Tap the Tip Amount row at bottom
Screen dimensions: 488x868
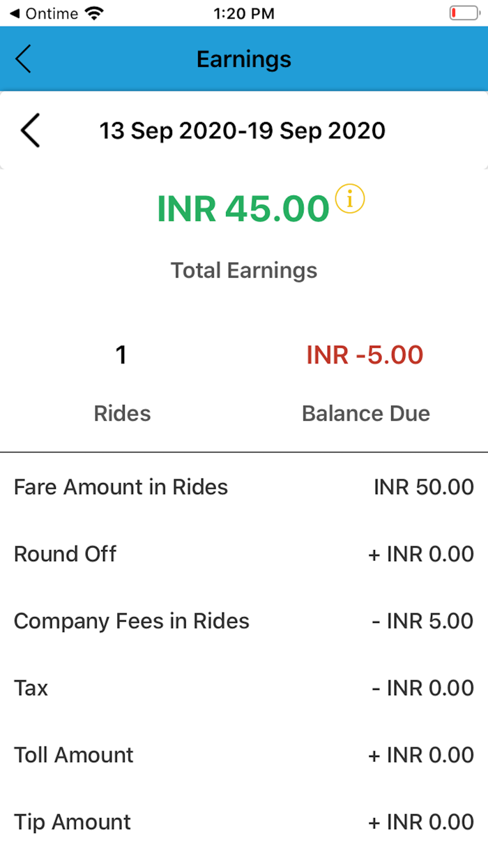point(243,821)
